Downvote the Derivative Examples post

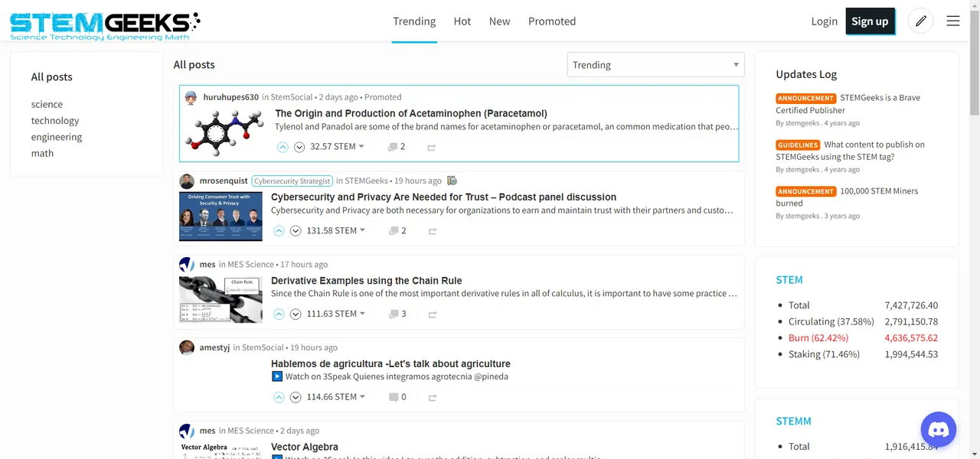[x=296, y=314]
